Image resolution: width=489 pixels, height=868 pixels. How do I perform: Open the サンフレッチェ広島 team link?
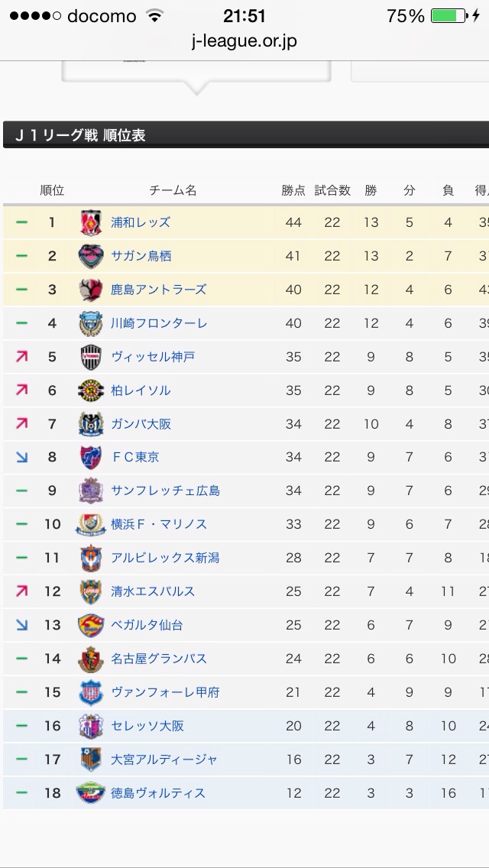click(x=166, y=491)
